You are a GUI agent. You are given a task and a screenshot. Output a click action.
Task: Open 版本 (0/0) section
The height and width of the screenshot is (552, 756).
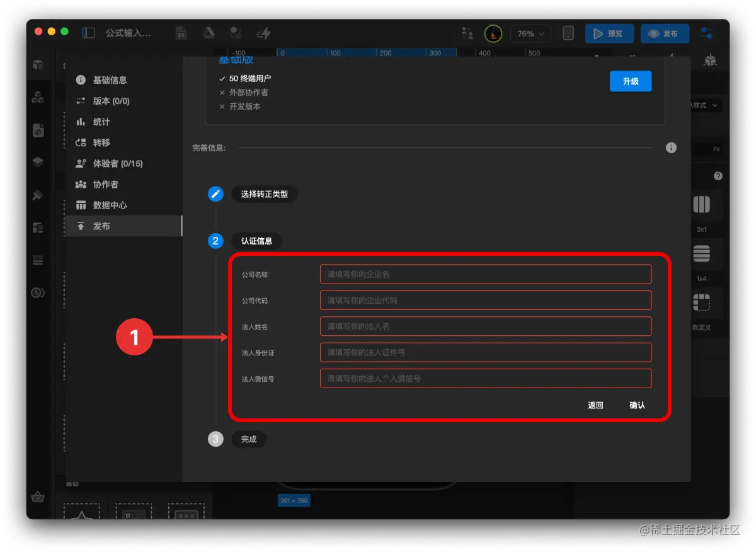tap(123, 101)
